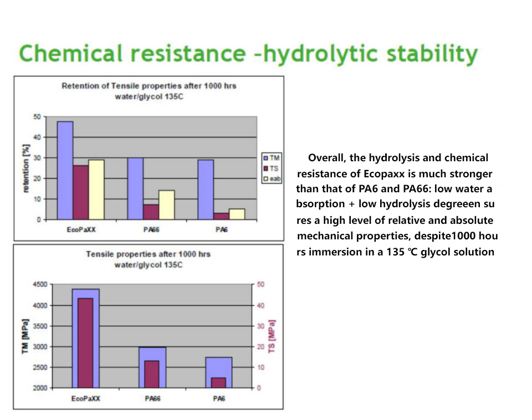Click the "3000" tick on the TM axis
Viewport: 532px width, 420px height.
coord(40,347)
